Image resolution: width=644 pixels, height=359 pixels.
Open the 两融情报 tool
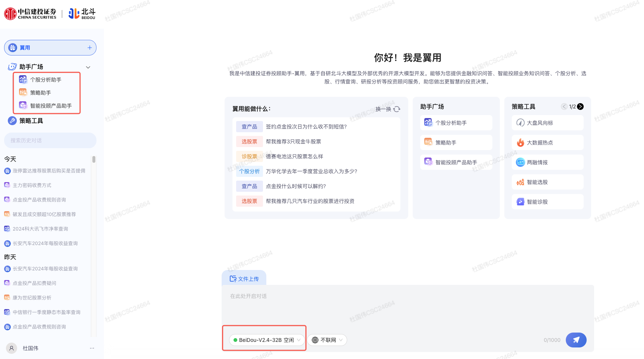click(x=548, y=162)
